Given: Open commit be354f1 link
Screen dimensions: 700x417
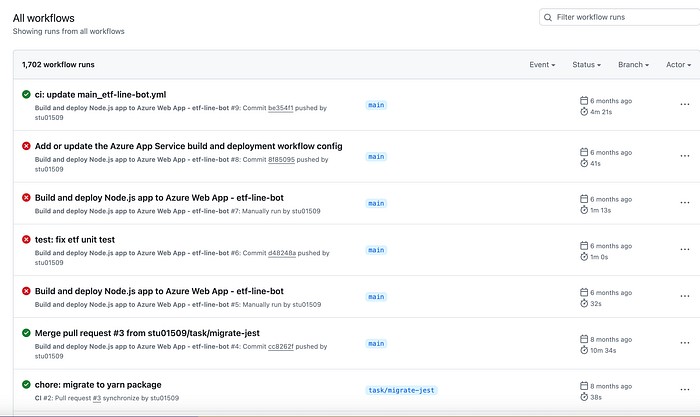Looking at the screenshot, I should 280,108.
